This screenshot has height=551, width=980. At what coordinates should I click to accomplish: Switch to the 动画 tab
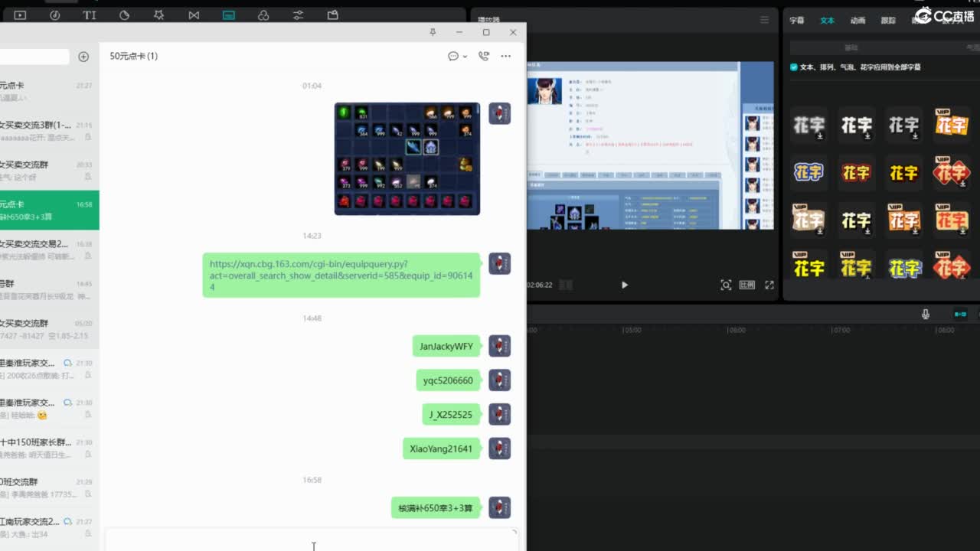tap(858, 21)
